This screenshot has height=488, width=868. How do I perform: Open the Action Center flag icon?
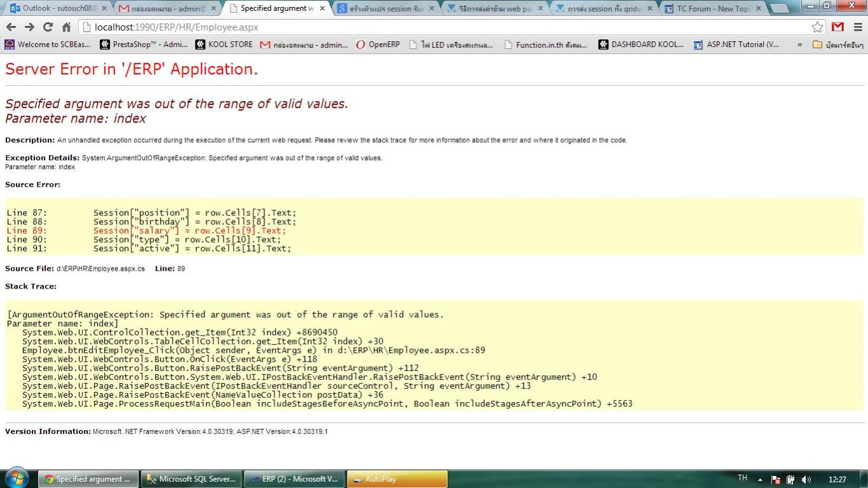click(775, 479)
